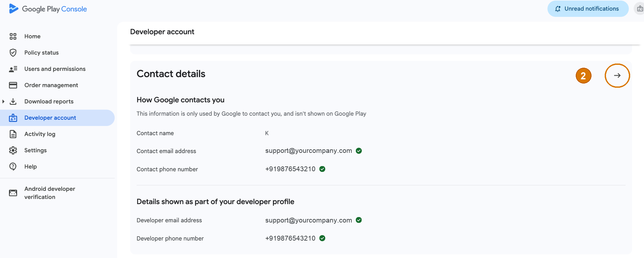Screen dimensions: 644x258
Task: Click the Google Play Console logo
Action: pyautogui.click(x=48, y=9)
